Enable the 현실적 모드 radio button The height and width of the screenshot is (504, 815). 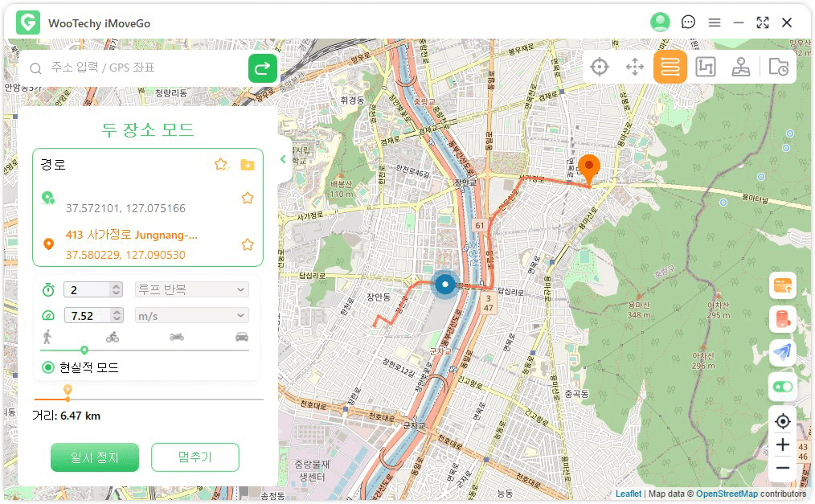48,367
